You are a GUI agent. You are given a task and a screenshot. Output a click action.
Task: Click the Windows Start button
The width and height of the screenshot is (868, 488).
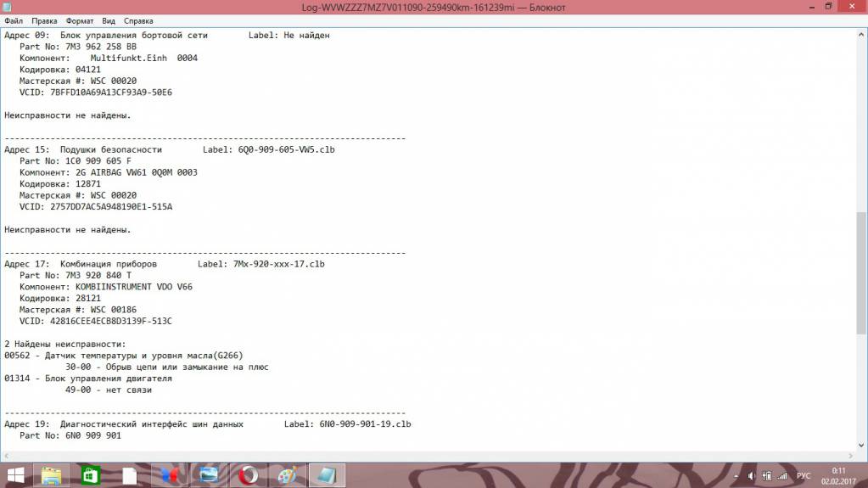(15, 475)
